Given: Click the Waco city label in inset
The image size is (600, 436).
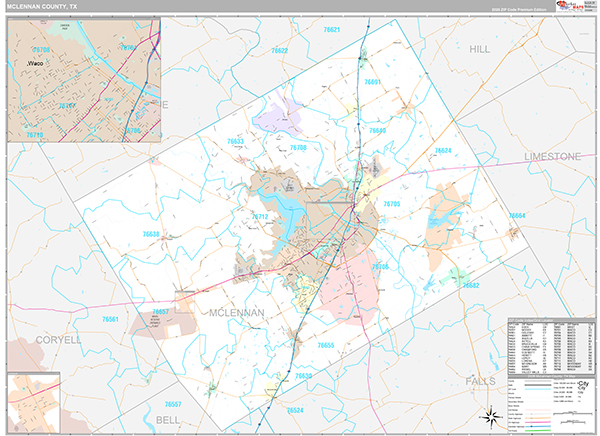Looking at the screenshot, I should (35, 64).
